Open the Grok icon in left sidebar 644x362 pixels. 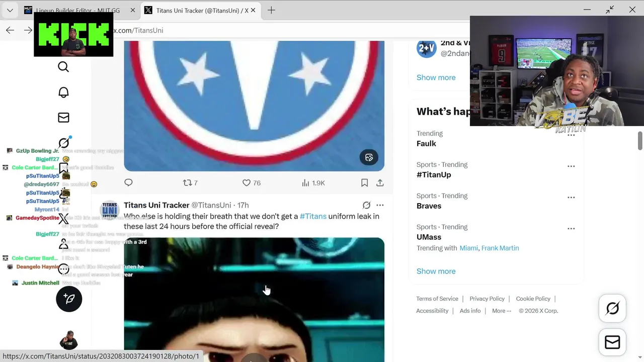point(63,143)
